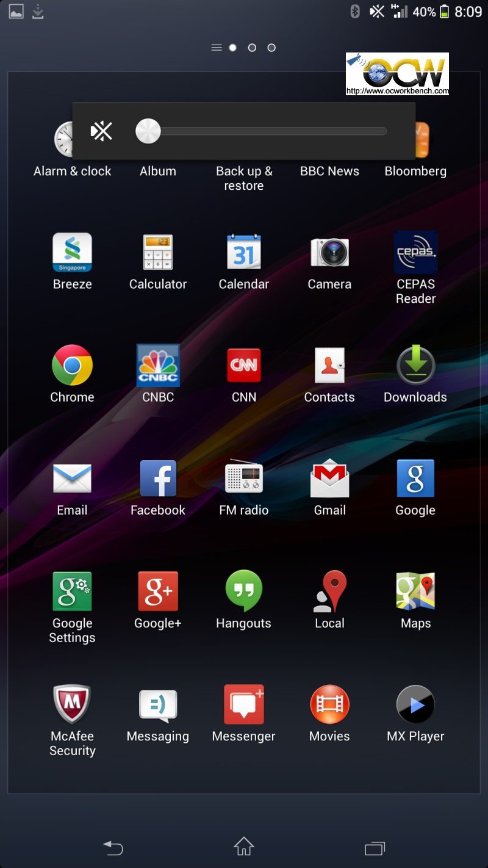The width and height of the screenshot is (488, 868).
Task: Open the Bloomberg app
Action: tap(415, 171)
